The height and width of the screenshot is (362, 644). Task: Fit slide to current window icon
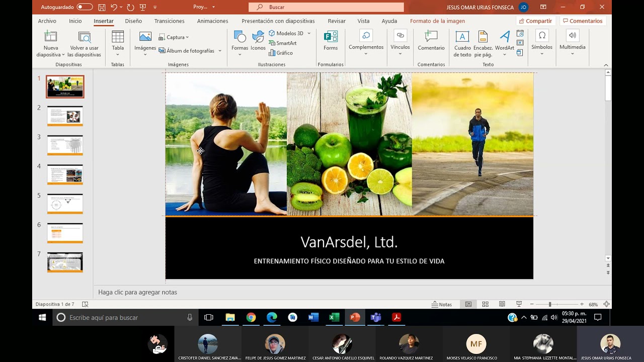606,304
